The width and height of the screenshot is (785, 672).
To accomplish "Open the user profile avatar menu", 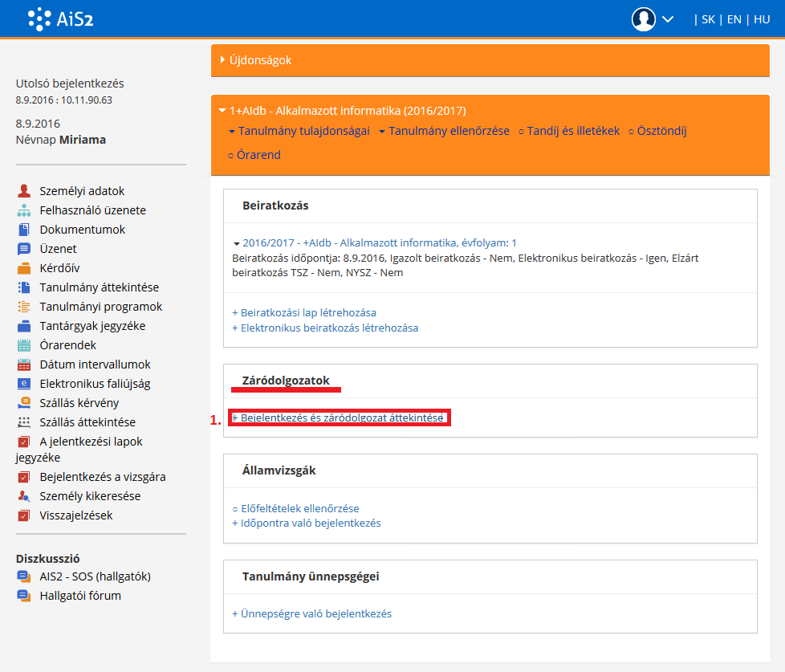I will (x=644, y=19).
